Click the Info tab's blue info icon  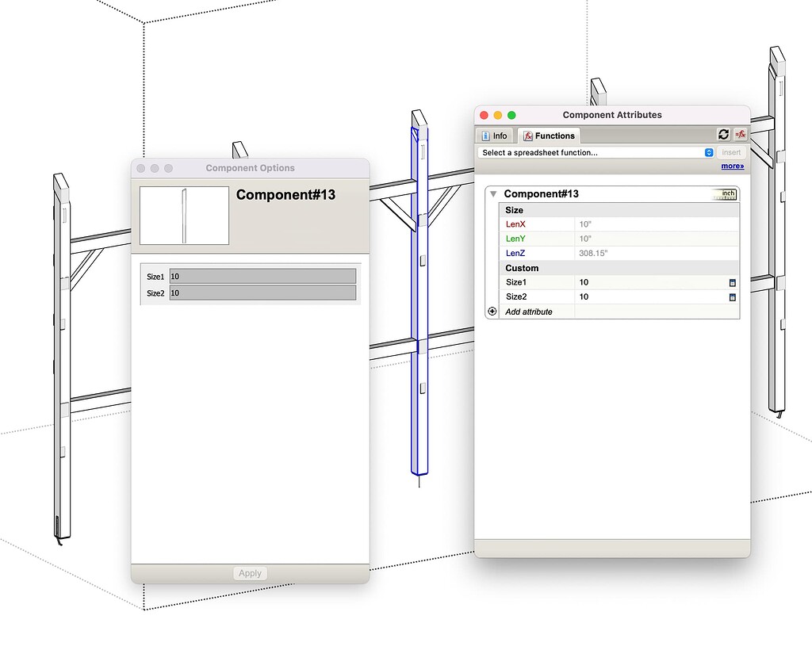(487, 136)
